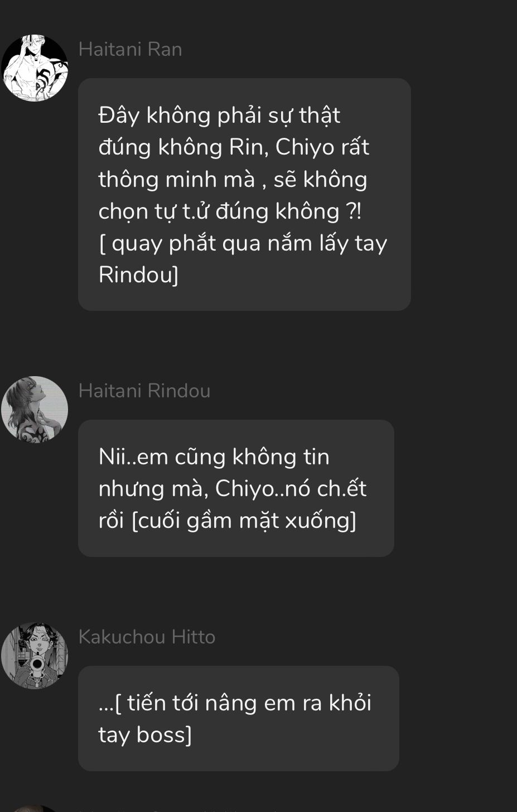
Task: Click the line 'chọn tự t.ử đúng không ?!'
Action: point(230,212)
